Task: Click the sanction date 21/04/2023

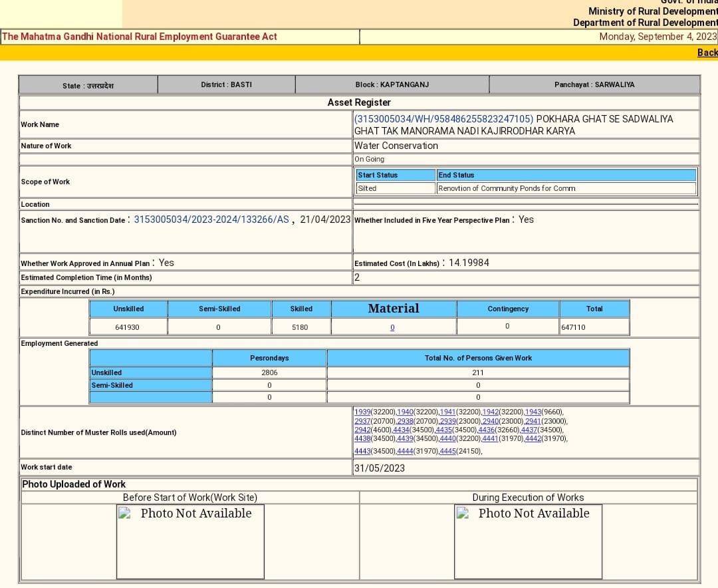Action: [x=325, y=220]
